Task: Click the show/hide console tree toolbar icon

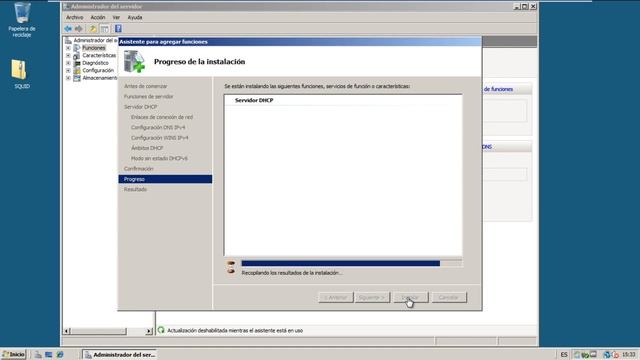Action: (x=105, y=29)
